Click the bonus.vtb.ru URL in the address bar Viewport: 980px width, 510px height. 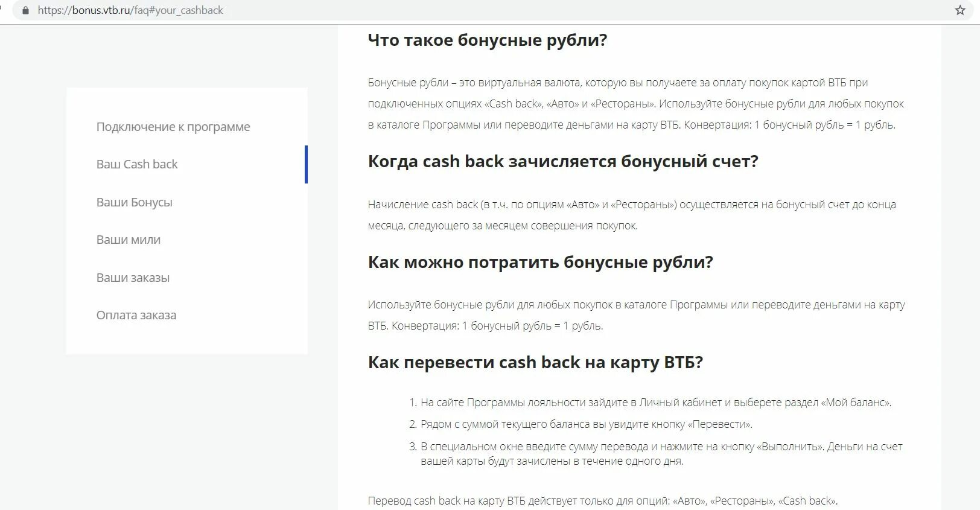click(130, 10)
